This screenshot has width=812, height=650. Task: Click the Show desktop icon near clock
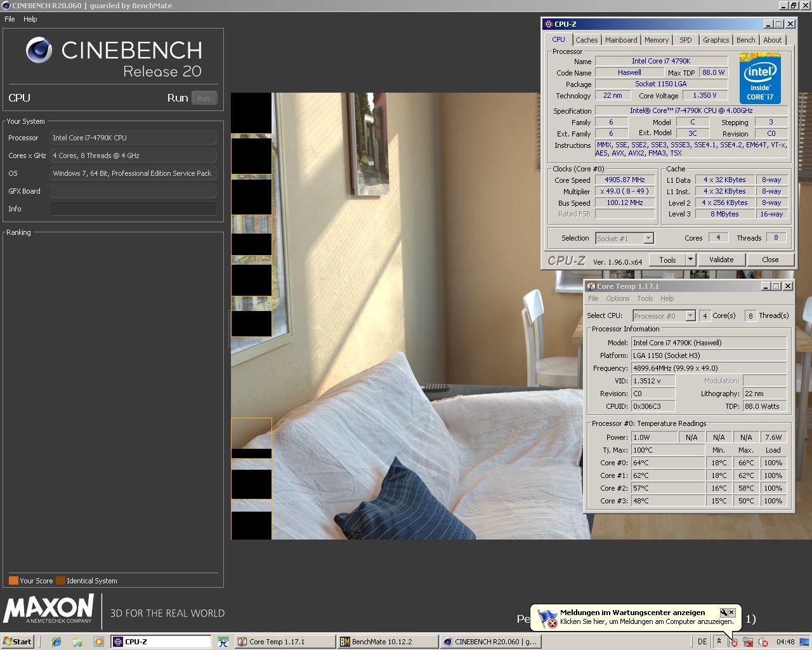pyautogui.click(x=804, y=642)
